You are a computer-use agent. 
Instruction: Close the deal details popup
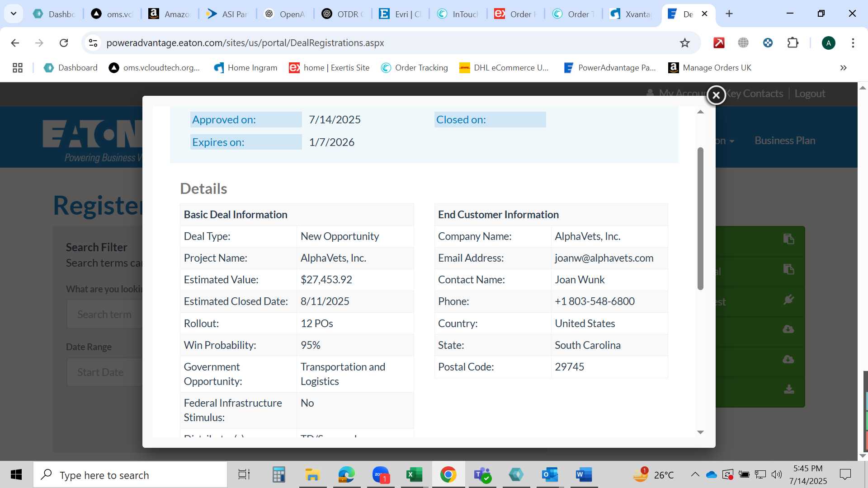click(x=716, y=95)
